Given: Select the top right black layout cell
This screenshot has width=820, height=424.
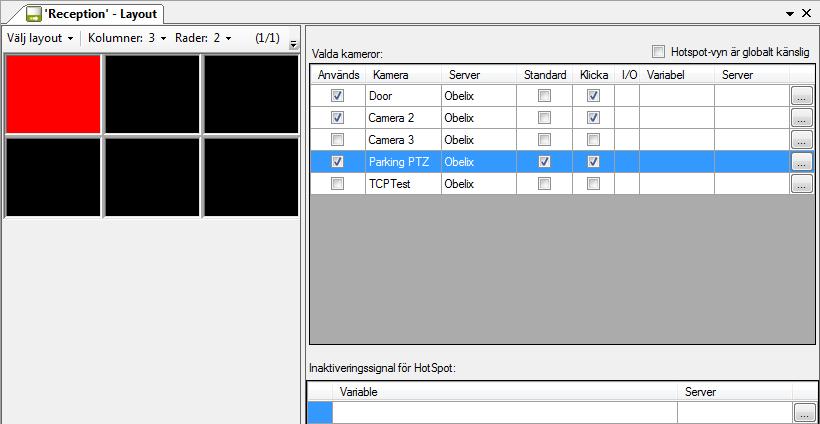Looking at the screenshot, I should [x=251, y=94].
